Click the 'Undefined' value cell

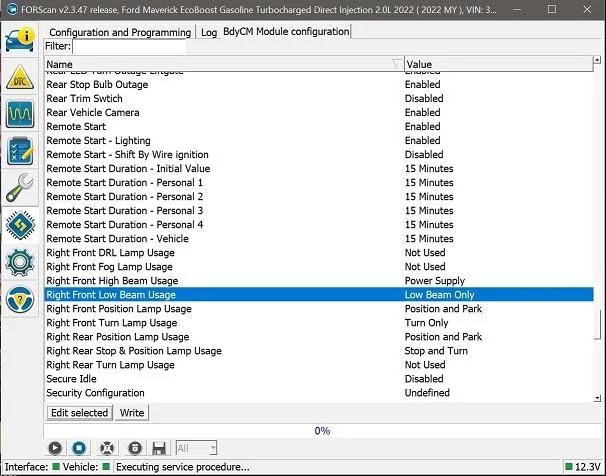[427, 393]
